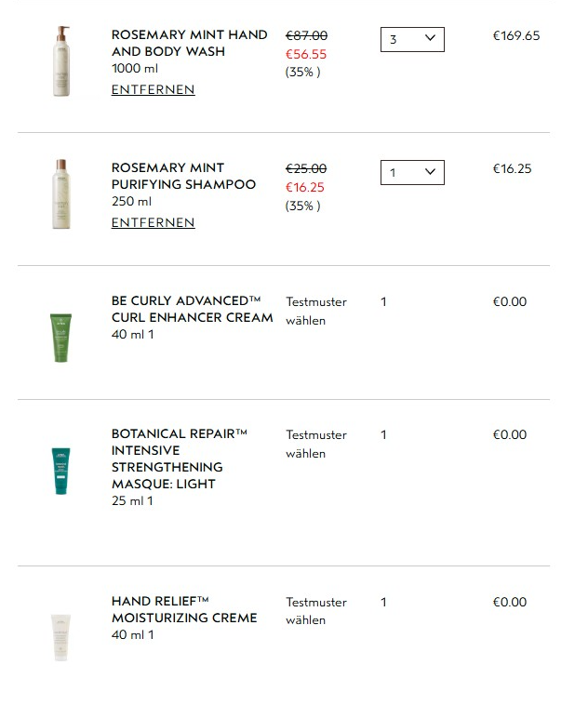Remove Rosemary Mint Hand and Body Wash
588x705 pixels.
(x=153, y=90)
